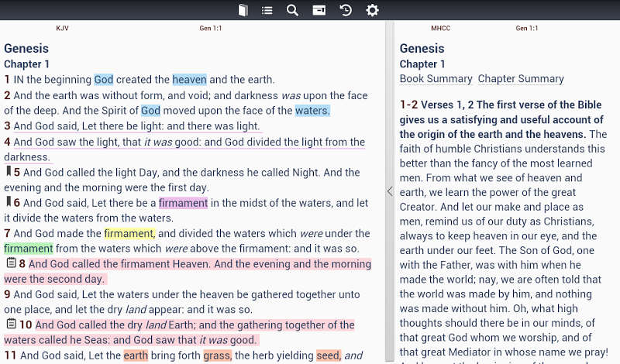620x364 pixels.
Task: Collapse the pane using the divider arrow
Action: 390,191
